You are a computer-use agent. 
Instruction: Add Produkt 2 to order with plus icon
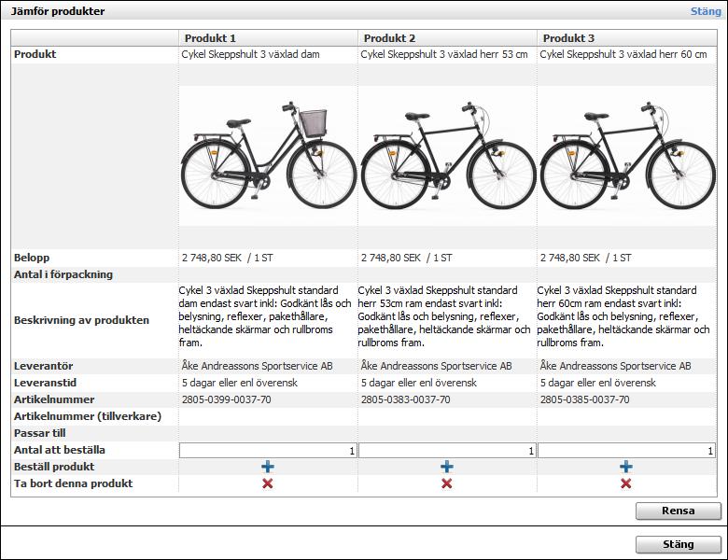point(447,467)
